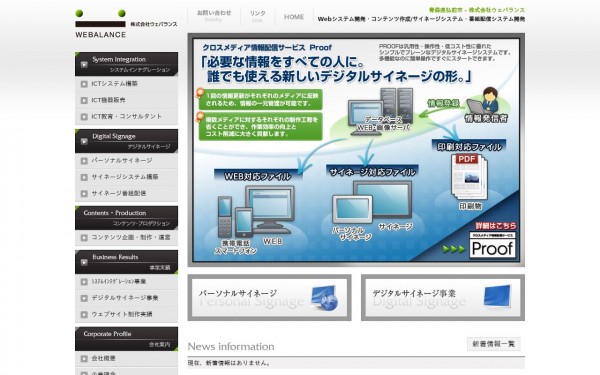Click the 新着情報一覧 button
Viewport: 600px width, 375px height.
click(494, 344)
